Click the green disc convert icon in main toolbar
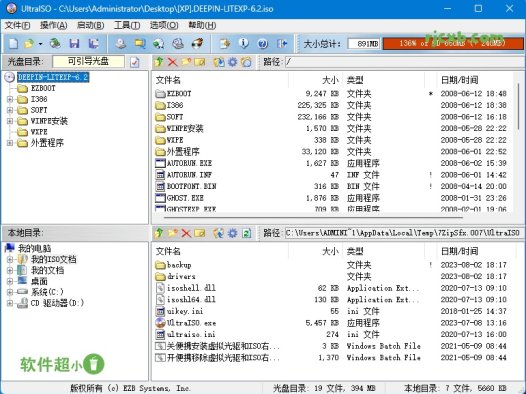Viewport: 526px width, 394px height. pyautogui.click(x=159, y=44)
